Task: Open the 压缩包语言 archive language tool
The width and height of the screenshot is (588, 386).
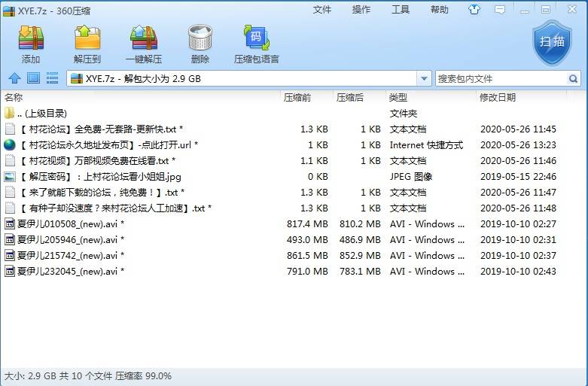Action: tap(256, 44)
